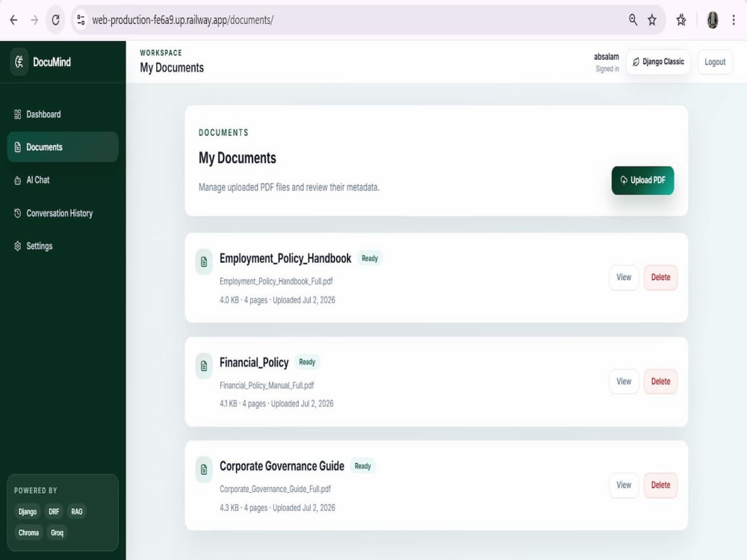Click the cloud upload icon on Upload PDF
Viewport: 747px width, 560px height.
click(624, 180)
